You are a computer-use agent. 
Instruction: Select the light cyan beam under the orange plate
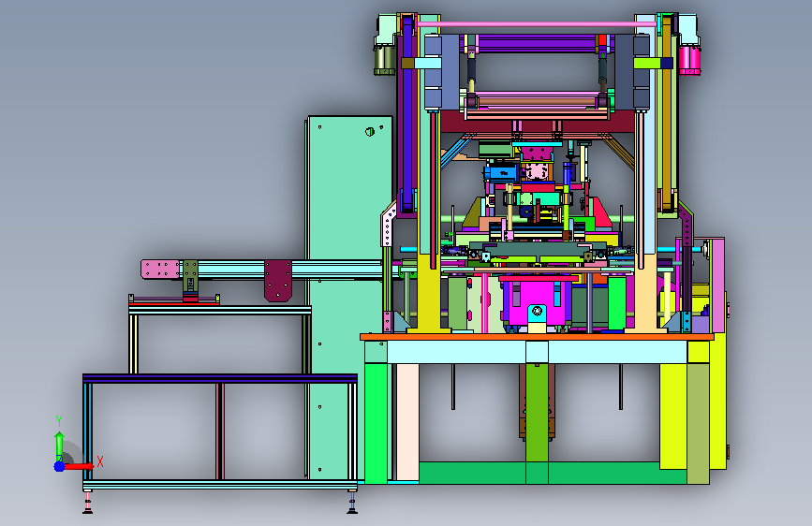[x=537, y=352]
